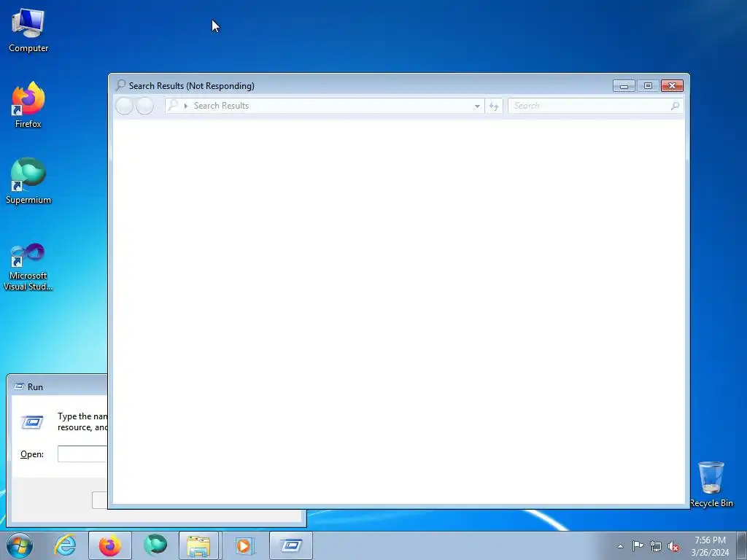Viewport: 747px width, 560px height.
Task: Open the network status tray icon
Action: click(656, 546)
